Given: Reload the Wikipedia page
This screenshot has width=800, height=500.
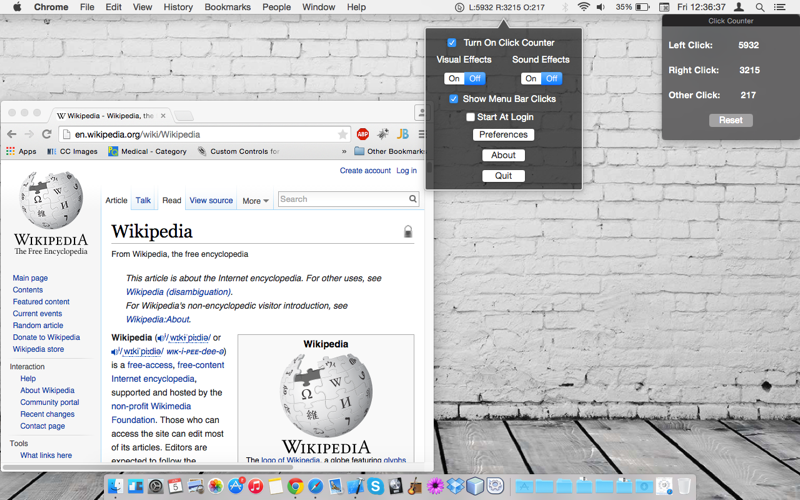Looking at the screenshot, I should pos(46,134).
